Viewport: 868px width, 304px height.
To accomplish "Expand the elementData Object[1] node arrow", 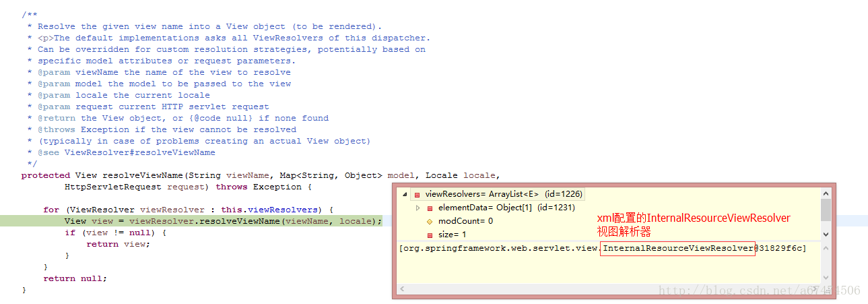I will click(x=418, y=208).
